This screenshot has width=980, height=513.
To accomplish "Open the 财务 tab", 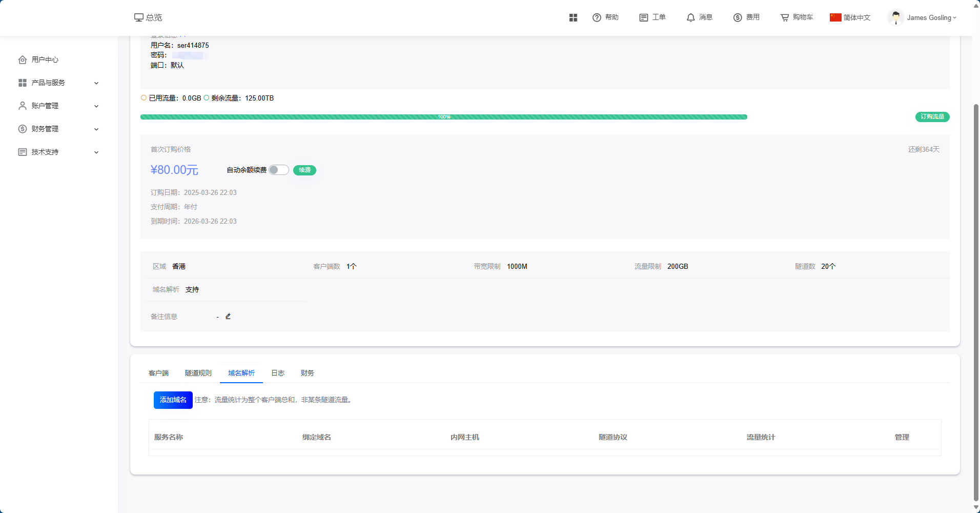I will click(x=308, y=373).
